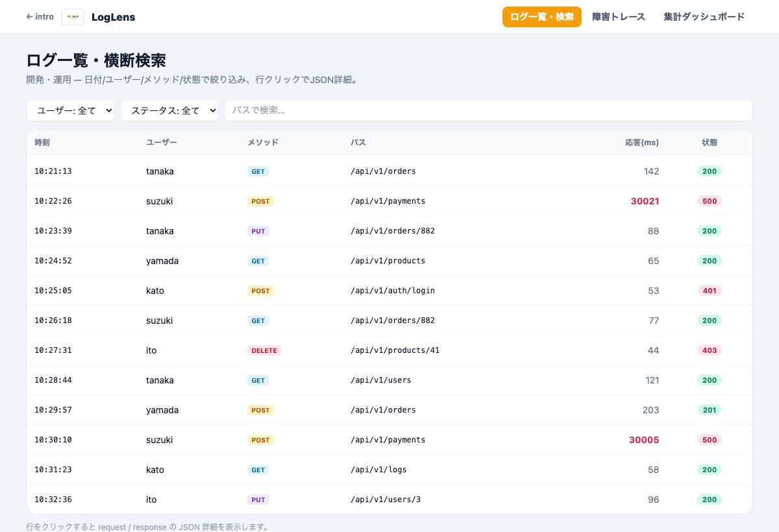
Task: Click the 30005 response time value
Action: (x=644, y=440)
